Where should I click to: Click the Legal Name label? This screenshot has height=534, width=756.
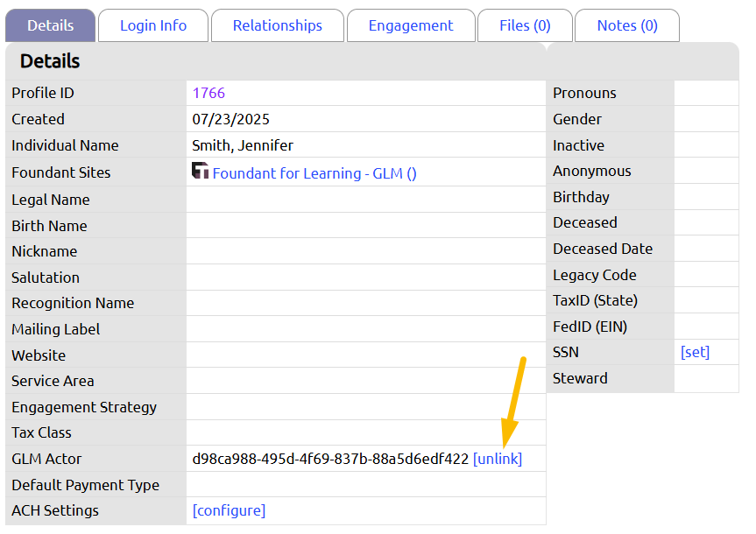[51, 200]
